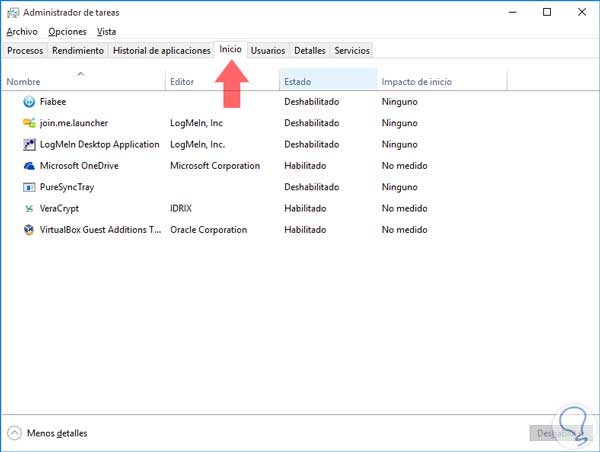Click 'Microsoft Corporation' publisher cell
Screen dimensions: 600x452
coord(215,166)
